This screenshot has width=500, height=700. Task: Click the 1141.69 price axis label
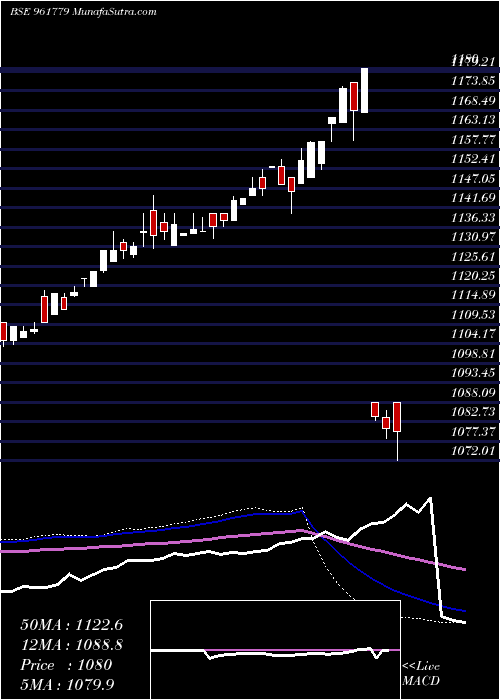click(473, 198)
